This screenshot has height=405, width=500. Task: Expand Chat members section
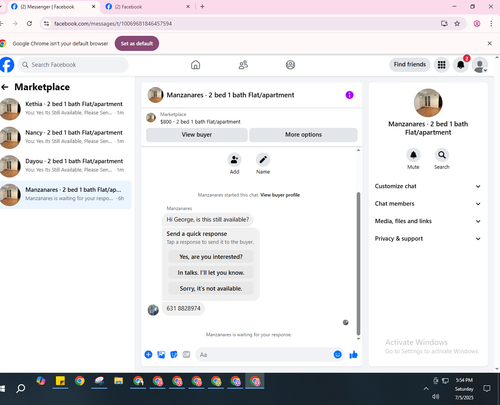(x=428, y=204)
